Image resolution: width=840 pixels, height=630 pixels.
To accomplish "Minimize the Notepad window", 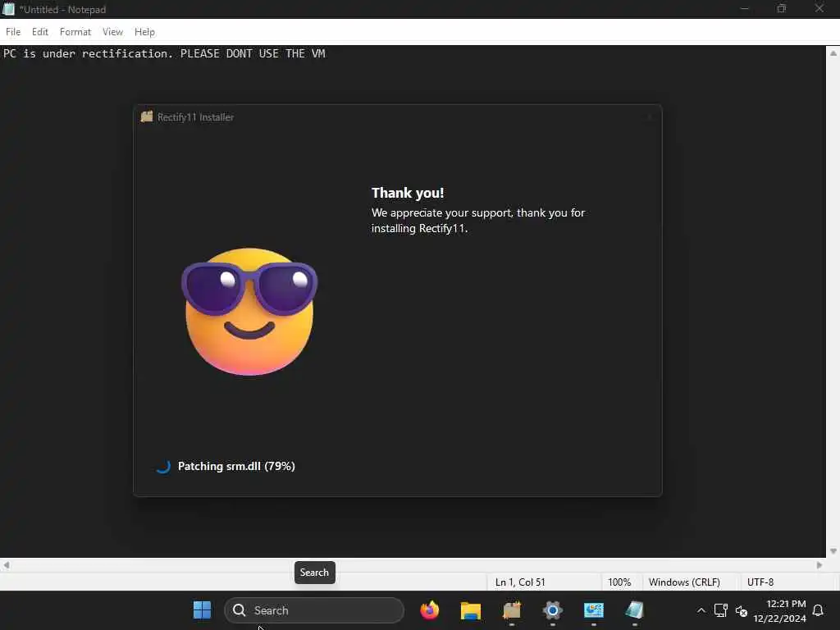I will click(x=744, y=8).
